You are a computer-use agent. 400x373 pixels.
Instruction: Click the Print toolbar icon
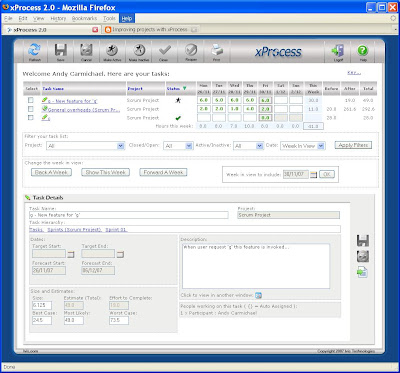[217, 51]
